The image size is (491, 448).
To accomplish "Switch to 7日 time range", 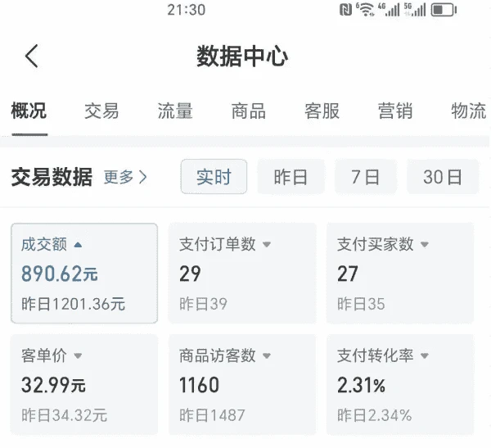I will tap(366, 177).
